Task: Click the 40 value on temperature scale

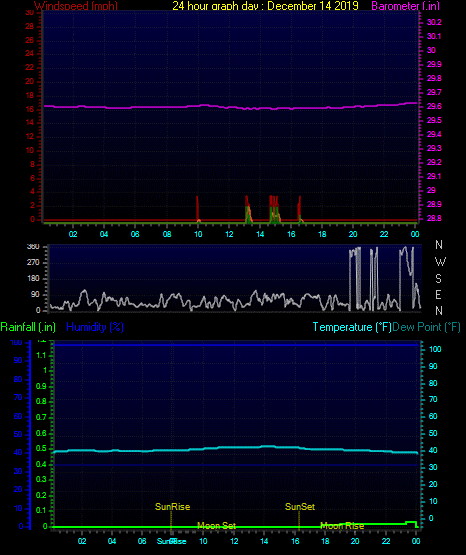Action: pyautogui.click(x=433, y=450)
